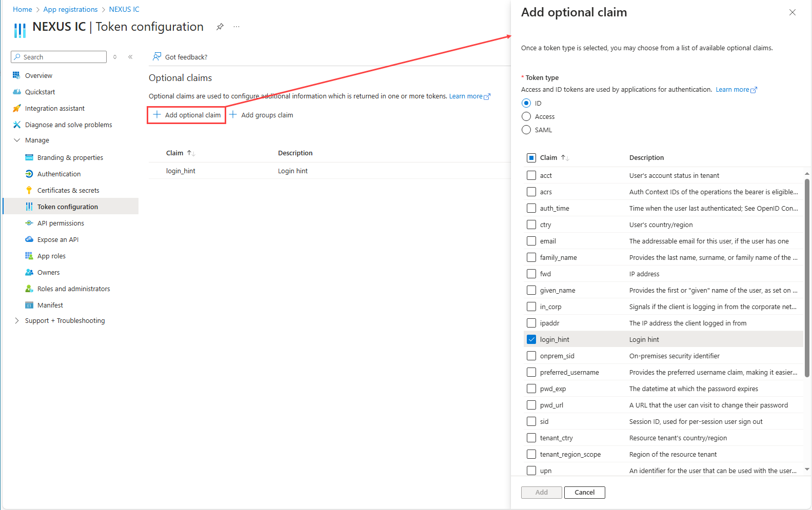Click the Roles and administrators icon

coord(29,289)
